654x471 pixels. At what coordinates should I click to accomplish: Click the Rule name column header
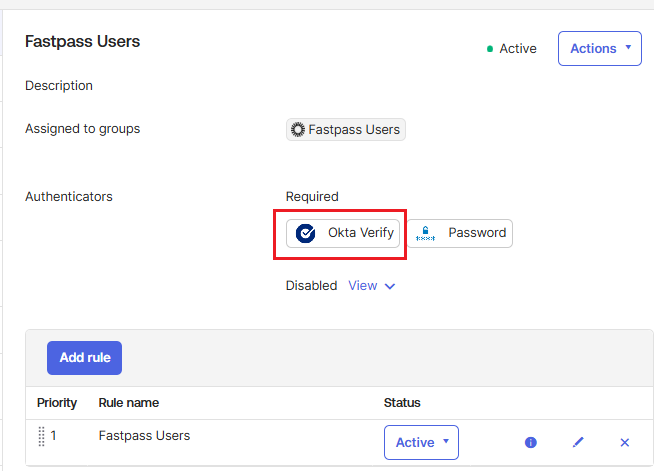click(x=128, y=403)
